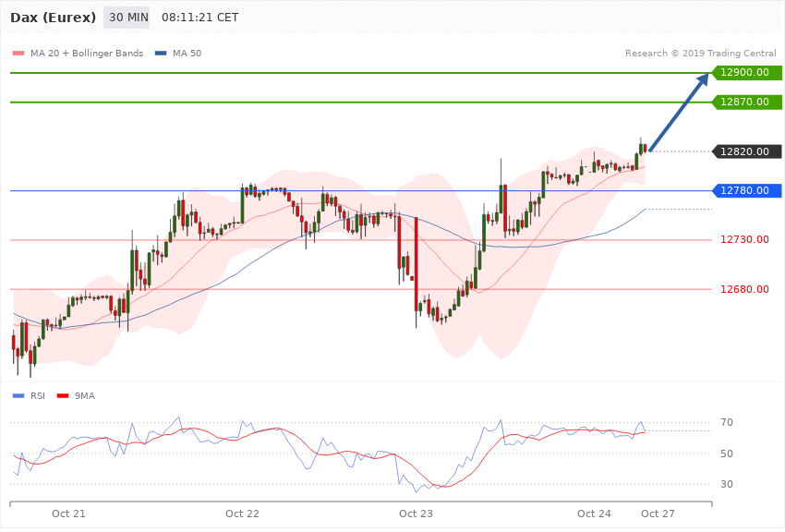Click the RSI 30 axis value

727,485
